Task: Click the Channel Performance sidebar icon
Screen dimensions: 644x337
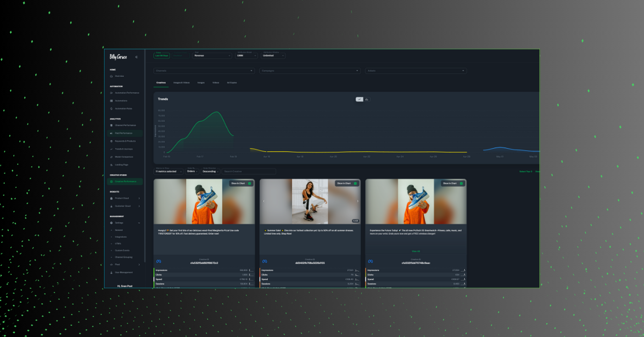Action: click(x=111, y=125)
